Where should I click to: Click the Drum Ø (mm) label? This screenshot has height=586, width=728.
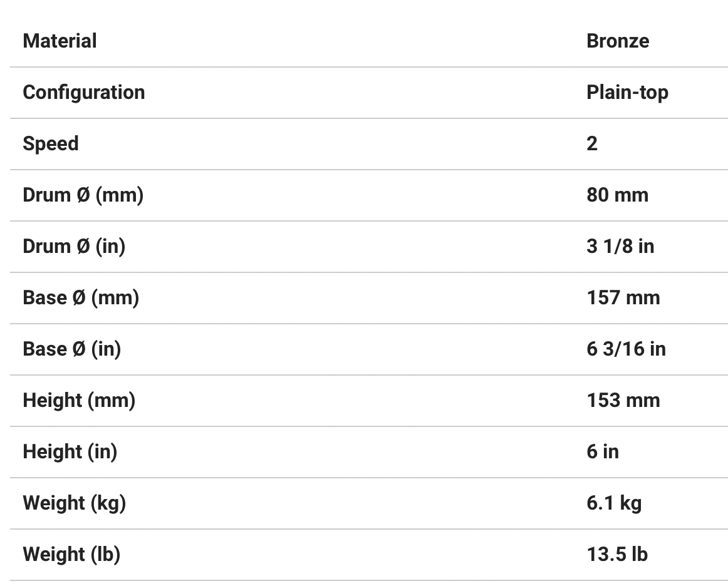[83, 195]
